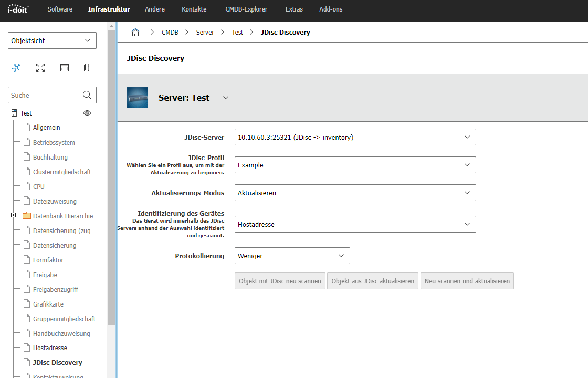Screen dimensions: 588x378
Task: Open the CPU category
Action: [39, 186]
